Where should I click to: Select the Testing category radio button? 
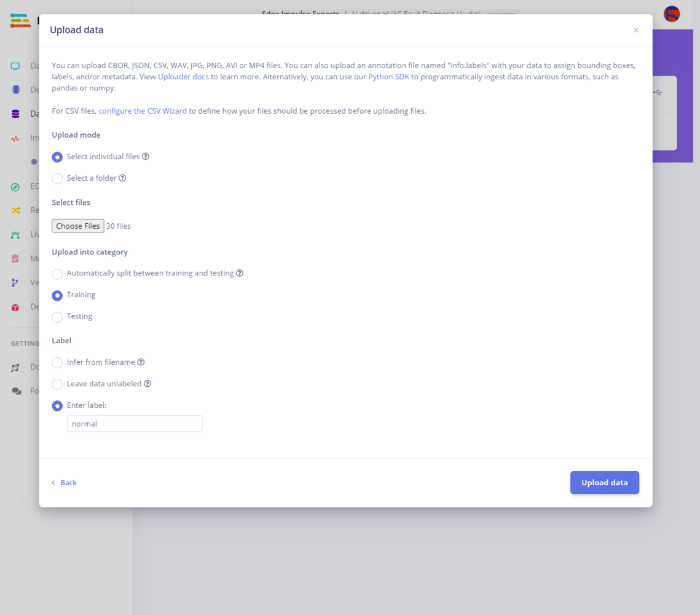coord(57,317)
